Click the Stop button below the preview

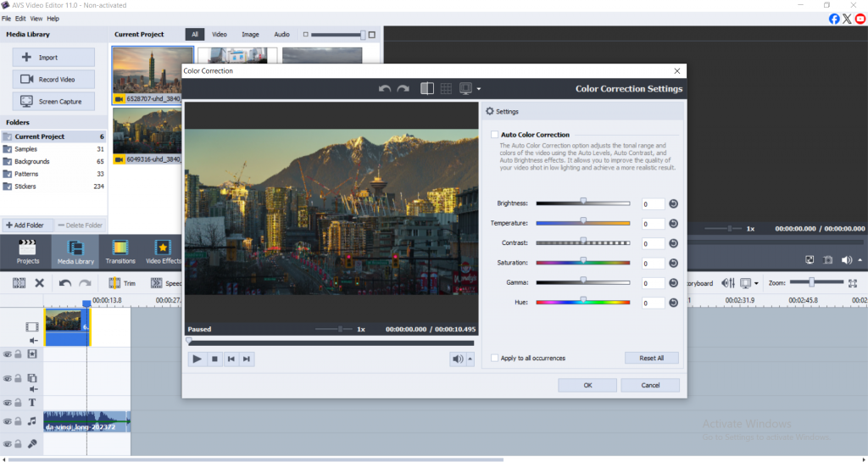click(214, 359)
